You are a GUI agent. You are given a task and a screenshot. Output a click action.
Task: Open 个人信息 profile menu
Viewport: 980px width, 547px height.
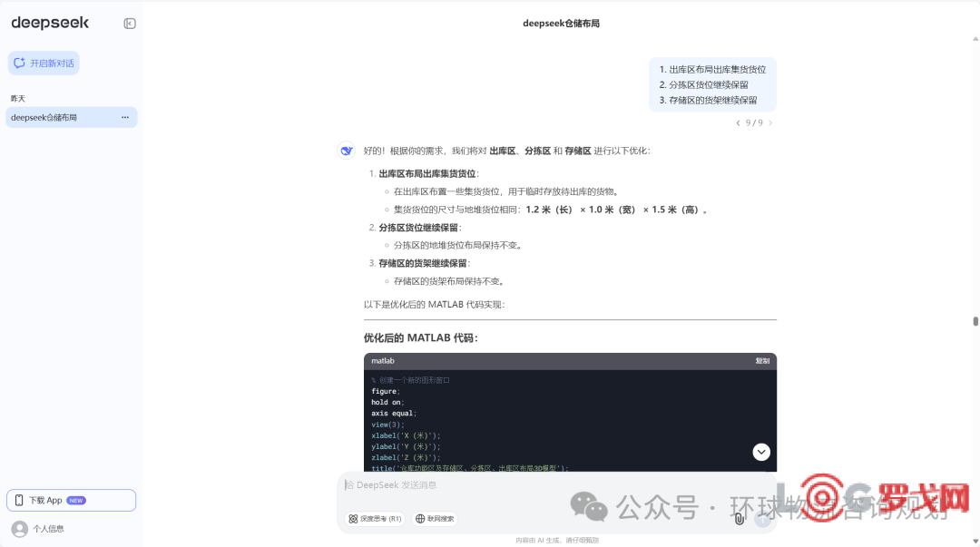point(48,529)
